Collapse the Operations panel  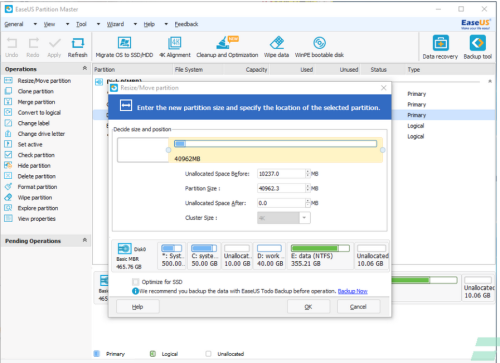tap(85, 68)
